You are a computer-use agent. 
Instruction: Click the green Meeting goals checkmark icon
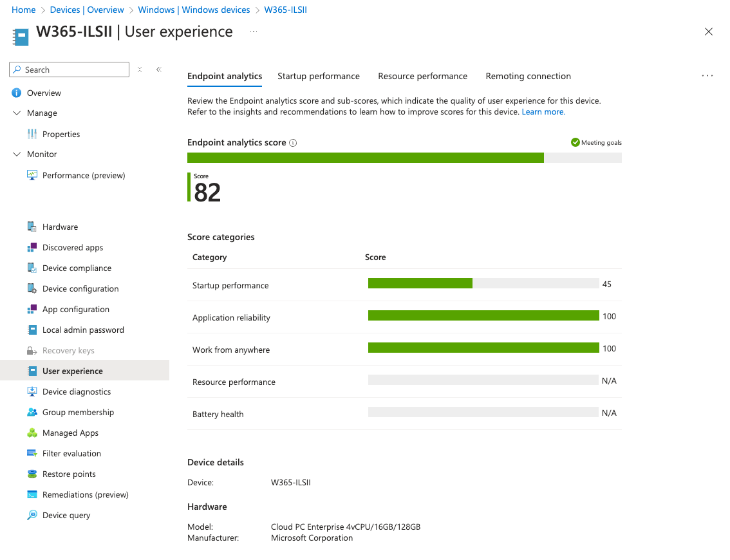576,142
